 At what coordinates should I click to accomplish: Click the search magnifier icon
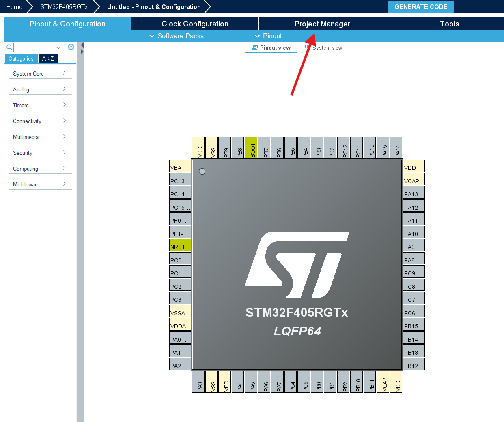(x=9, y=48)
